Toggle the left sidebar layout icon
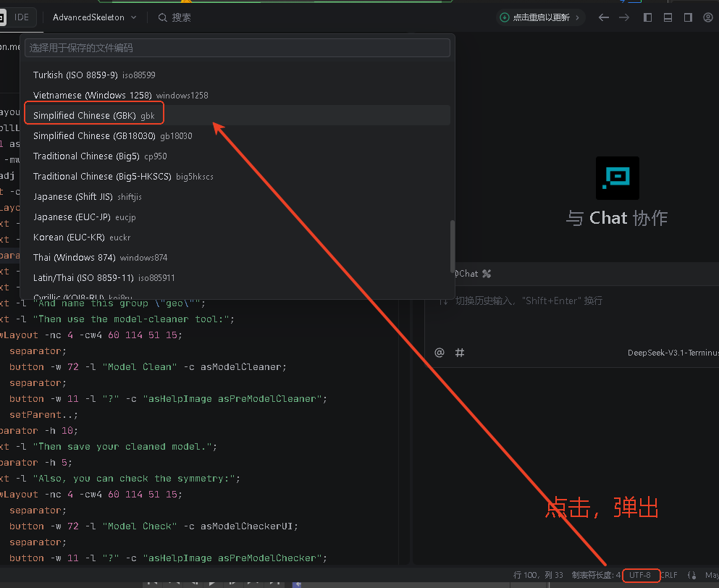 [x=648, y=17]
